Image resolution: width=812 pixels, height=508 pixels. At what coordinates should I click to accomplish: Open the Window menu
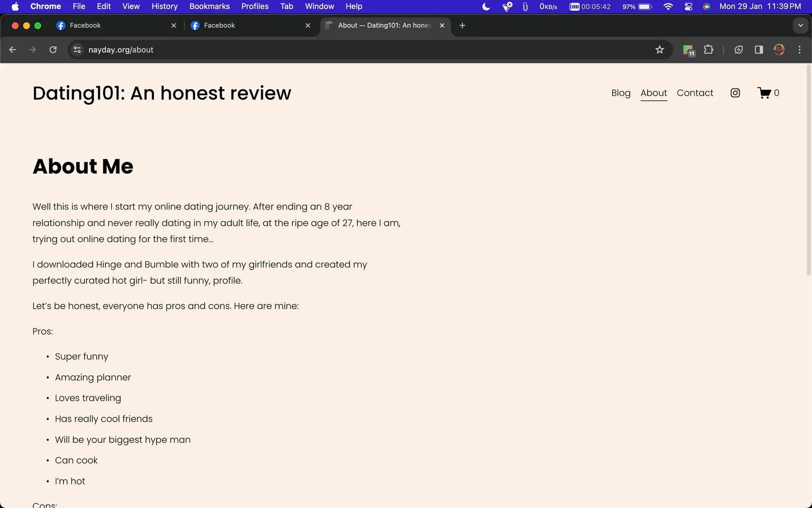[x=319, y=6]
